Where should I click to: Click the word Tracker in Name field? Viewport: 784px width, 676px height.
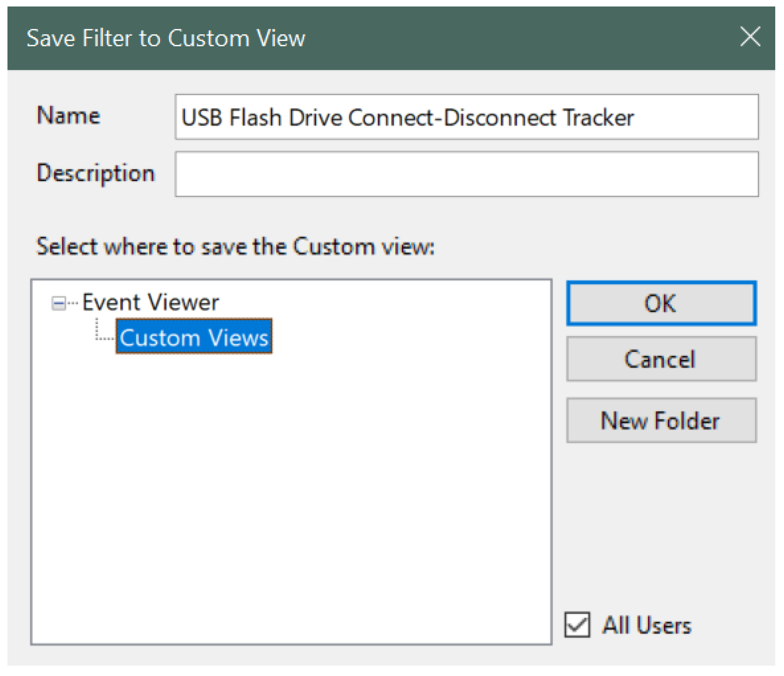point(598,118)
